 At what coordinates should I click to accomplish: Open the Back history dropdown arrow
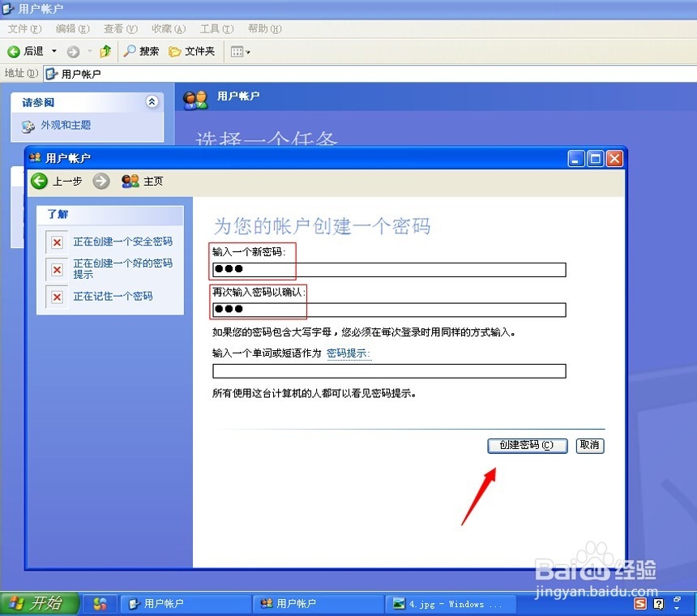pos(54,51)
